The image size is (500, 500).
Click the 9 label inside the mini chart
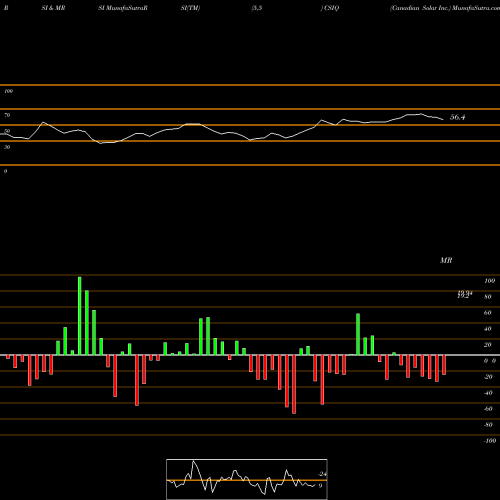(x=320, y=486)
